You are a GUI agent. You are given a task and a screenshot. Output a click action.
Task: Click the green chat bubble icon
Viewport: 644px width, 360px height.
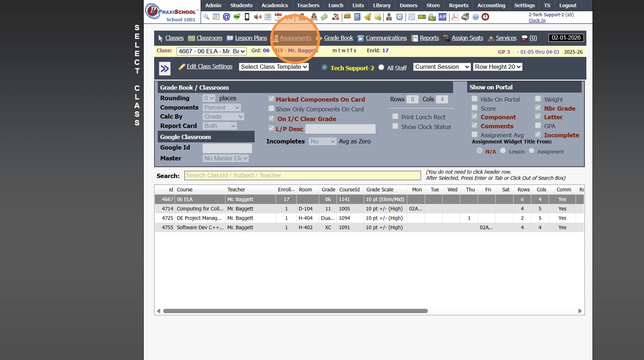pyautogui.click(x=237, y=17)
